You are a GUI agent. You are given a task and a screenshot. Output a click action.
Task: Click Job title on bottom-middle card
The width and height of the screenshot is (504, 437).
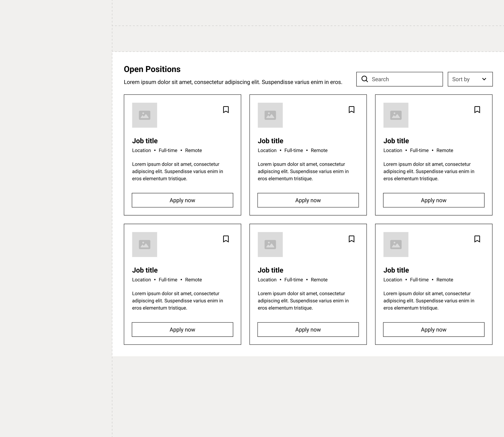(270, 270)
